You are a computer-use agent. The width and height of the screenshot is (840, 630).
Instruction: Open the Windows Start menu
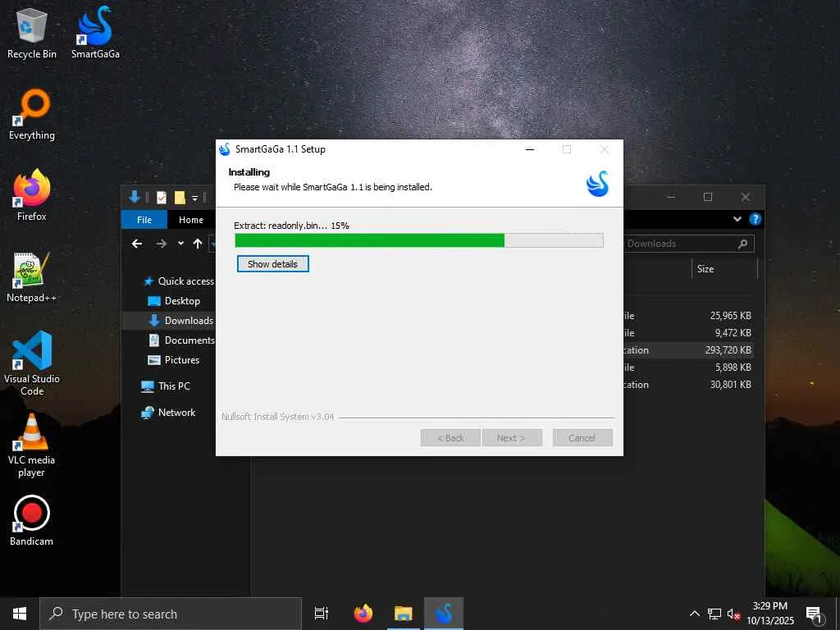point(20,614)
